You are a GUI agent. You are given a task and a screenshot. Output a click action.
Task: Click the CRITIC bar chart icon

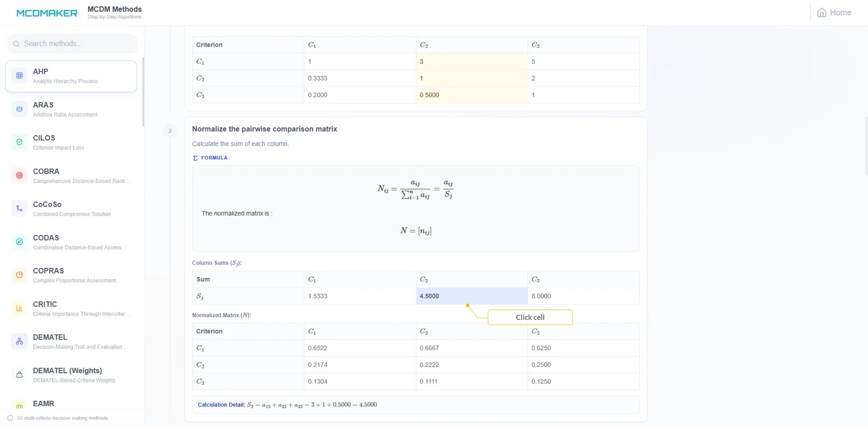(x=20, y=308)
